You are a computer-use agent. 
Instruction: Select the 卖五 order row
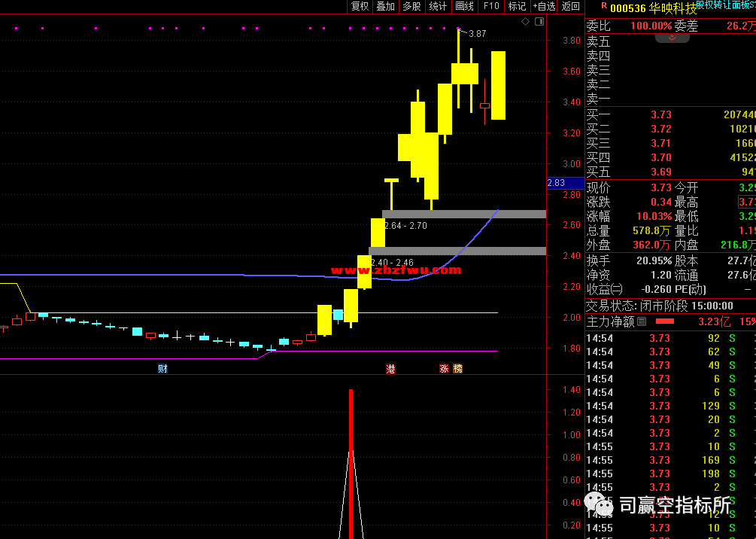tap(671, 41)
